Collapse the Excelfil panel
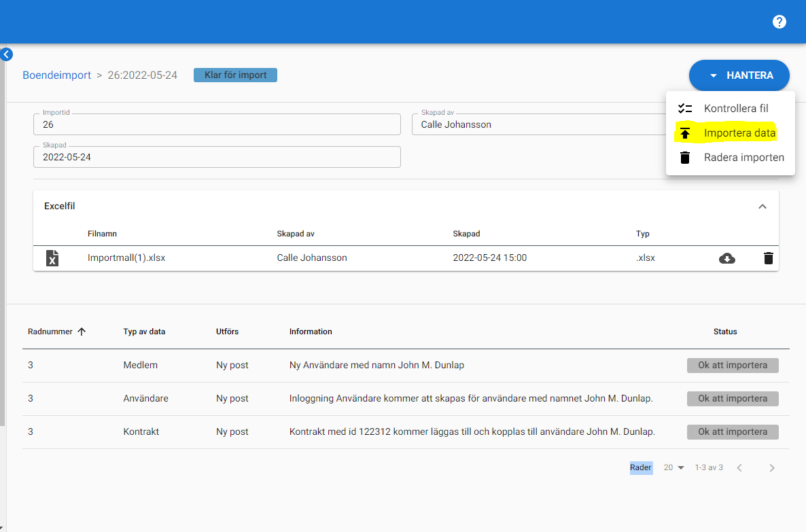 pyautogui.click(x=762, y=207)
